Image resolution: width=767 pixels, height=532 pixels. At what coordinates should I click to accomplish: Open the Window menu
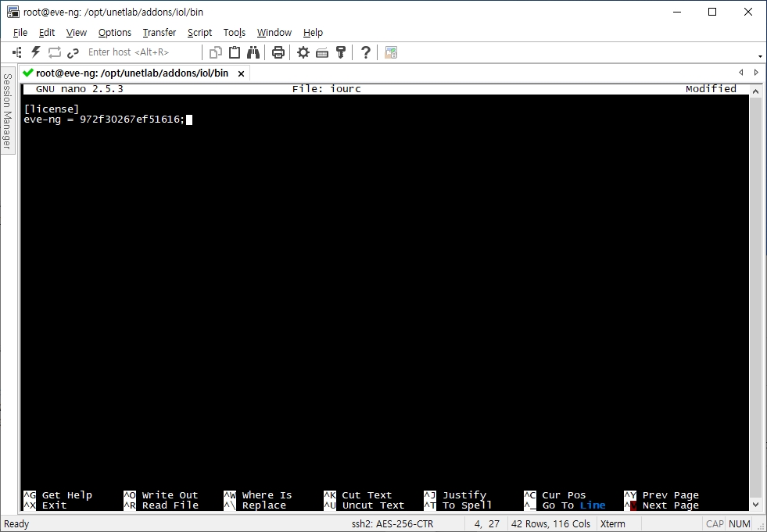274,32
